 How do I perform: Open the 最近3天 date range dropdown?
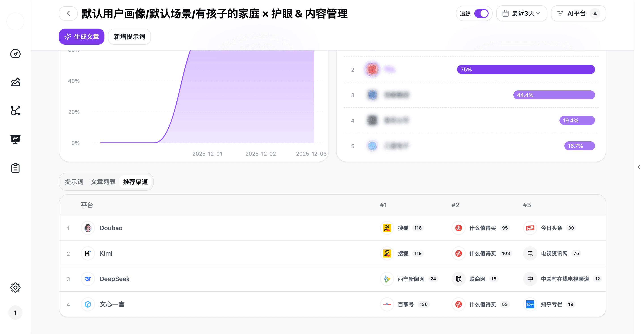pos(521,13)
